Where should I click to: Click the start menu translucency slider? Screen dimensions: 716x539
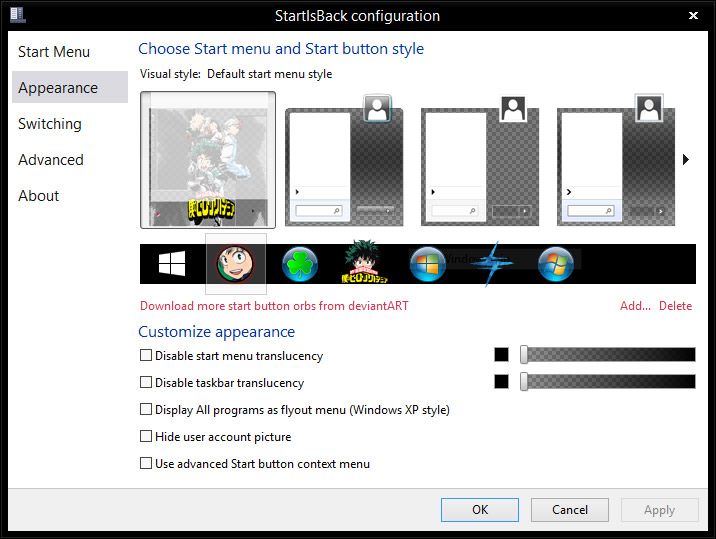pos(608,354)
